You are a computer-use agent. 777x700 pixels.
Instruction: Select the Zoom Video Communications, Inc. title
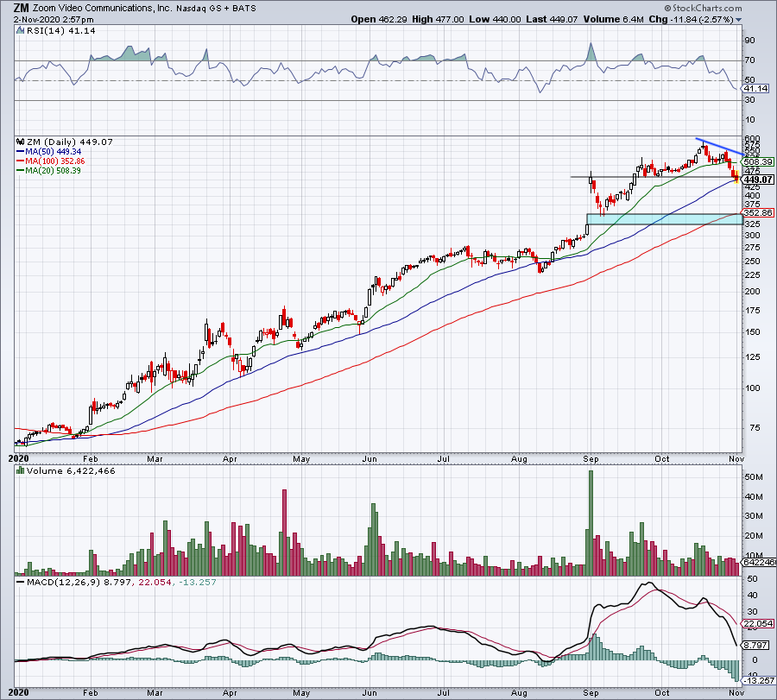click(x=101, y=8)
